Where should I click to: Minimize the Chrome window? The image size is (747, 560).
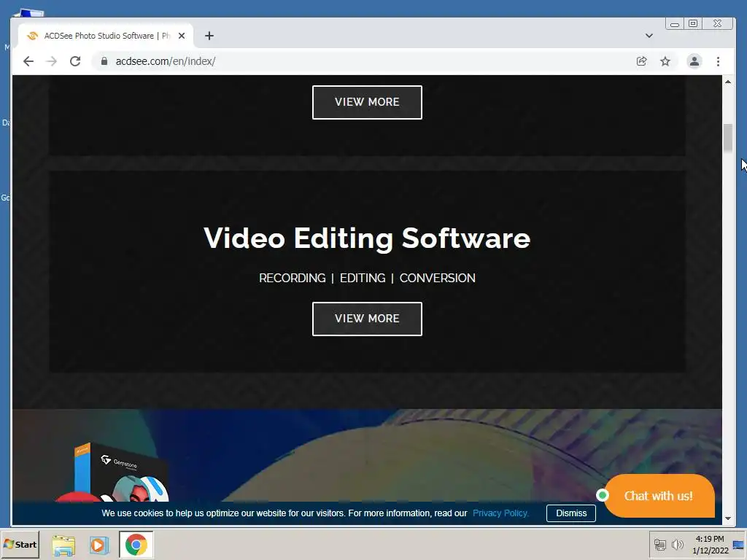click(x=675, y=24)
